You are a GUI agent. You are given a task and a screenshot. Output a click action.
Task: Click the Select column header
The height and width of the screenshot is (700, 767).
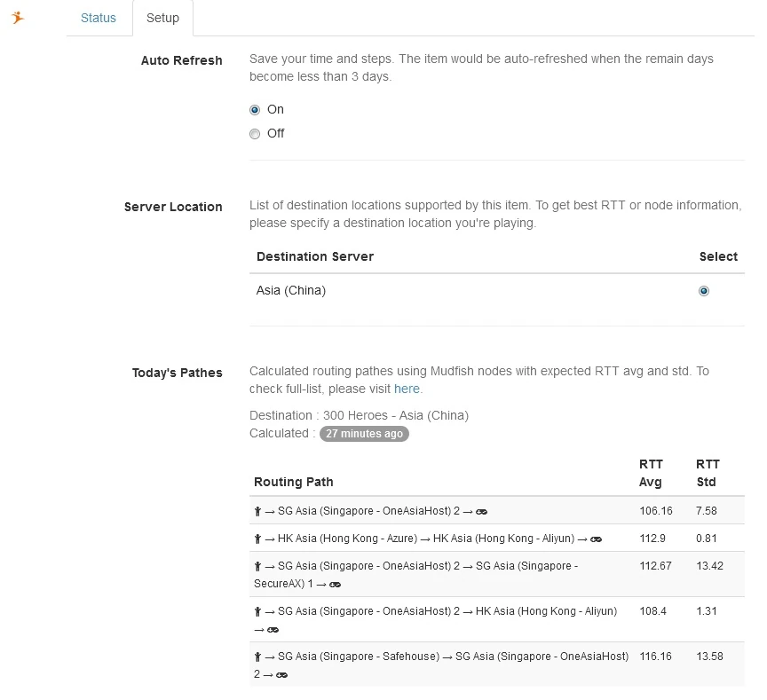click(718, 256)
